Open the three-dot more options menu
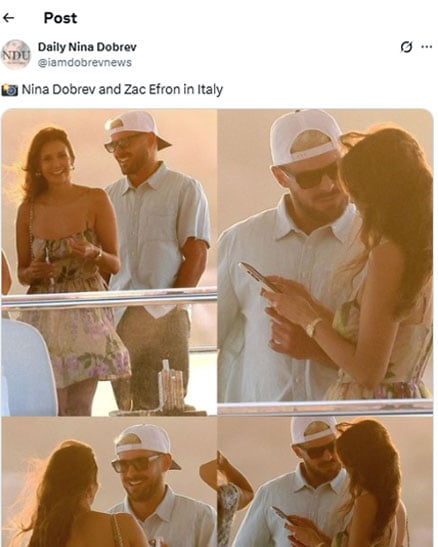Screen dimensions: 438x547 (426, 46)
